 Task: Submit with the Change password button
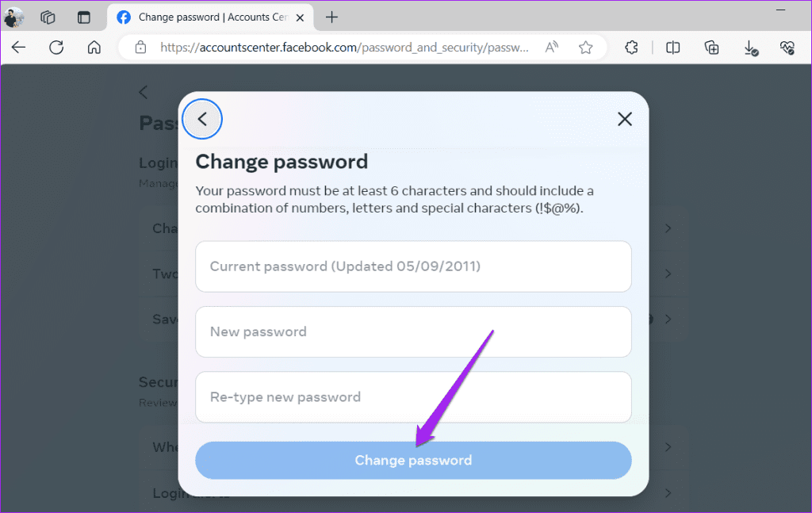413,460
